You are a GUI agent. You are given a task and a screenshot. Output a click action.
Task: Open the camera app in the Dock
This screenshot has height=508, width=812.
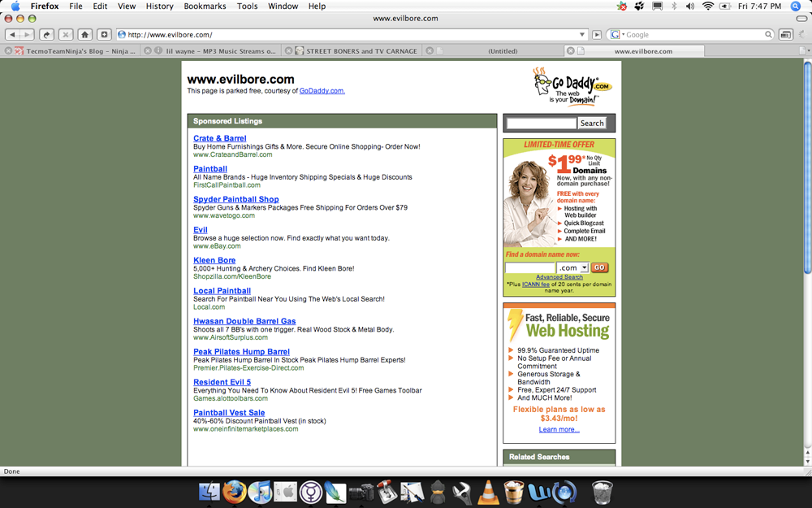click(x=361, y=492)
